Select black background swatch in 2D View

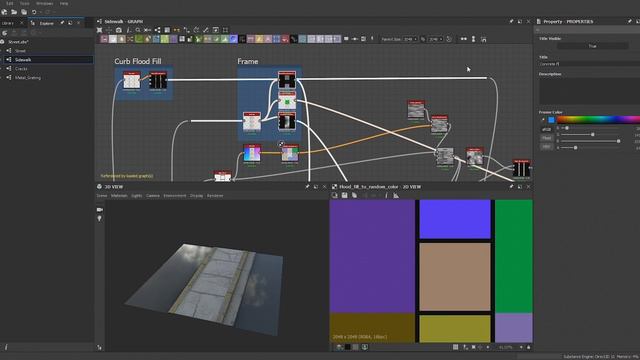click(x=348, y=347)
